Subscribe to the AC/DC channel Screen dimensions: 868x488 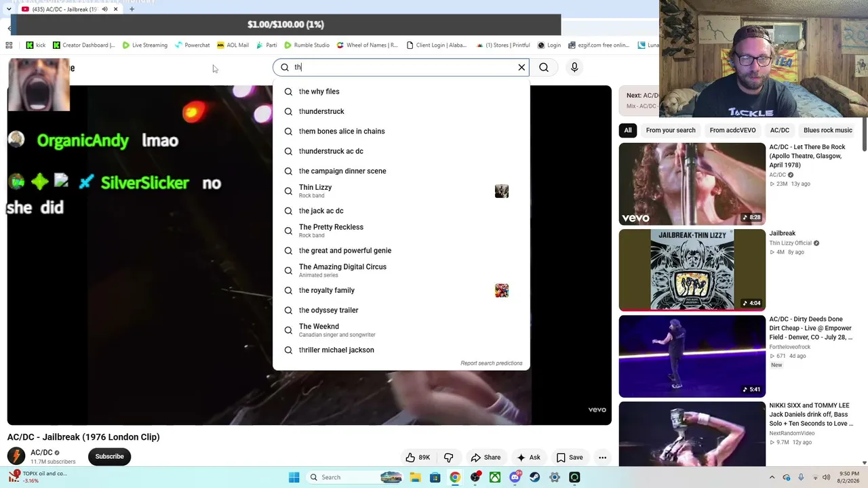point(109,456)
